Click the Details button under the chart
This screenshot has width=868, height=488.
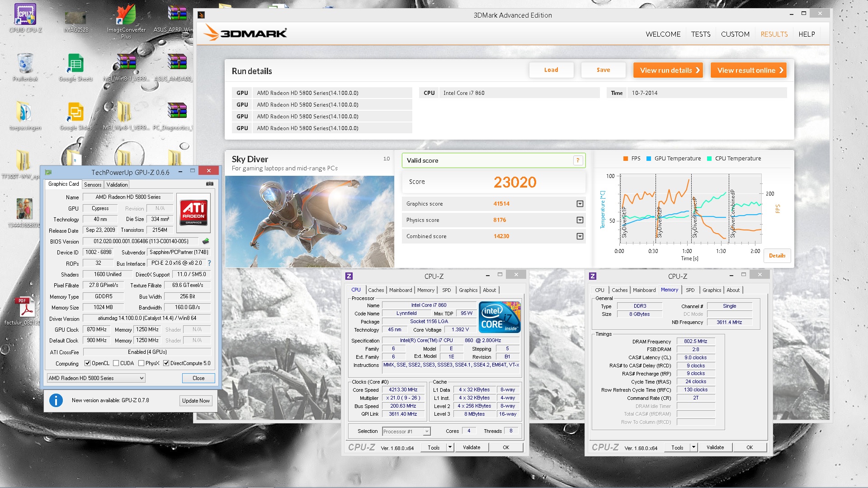(777, 256)
